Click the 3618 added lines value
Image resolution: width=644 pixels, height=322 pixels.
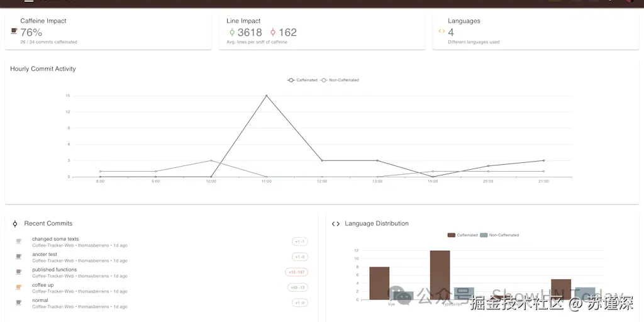(250, 33)
